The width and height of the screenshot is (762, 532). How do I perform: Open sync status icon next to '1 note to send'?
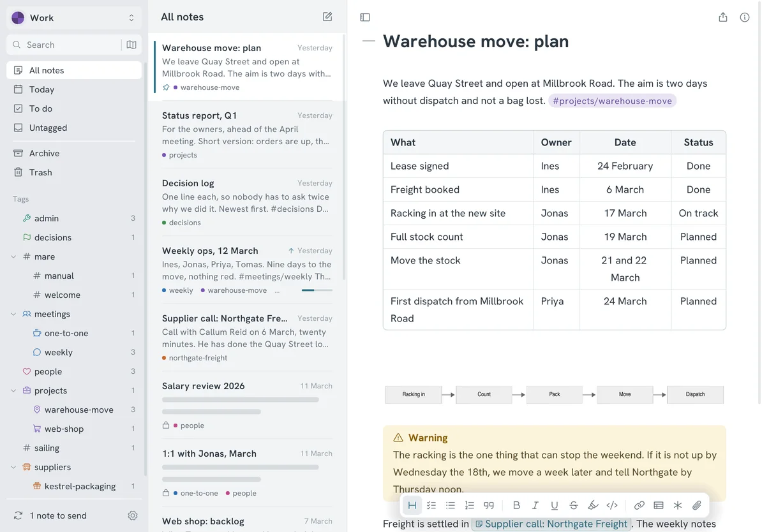(x=18, y=515)
